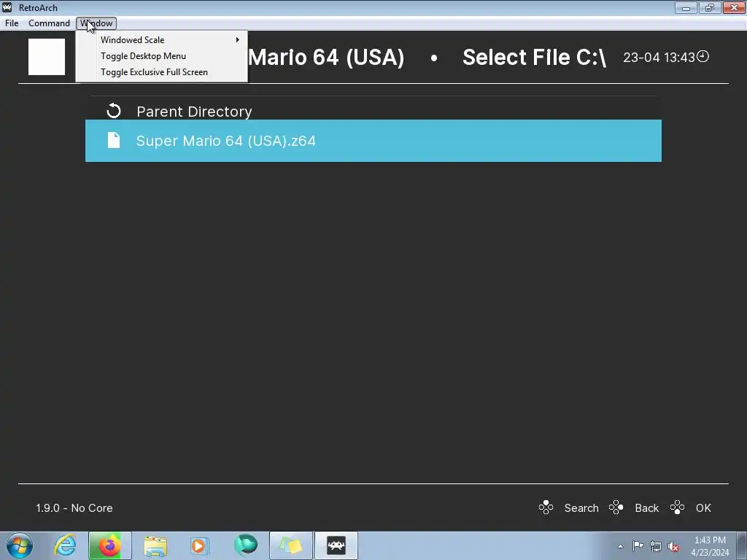Minimize the RetroArch window

point(686,7)
